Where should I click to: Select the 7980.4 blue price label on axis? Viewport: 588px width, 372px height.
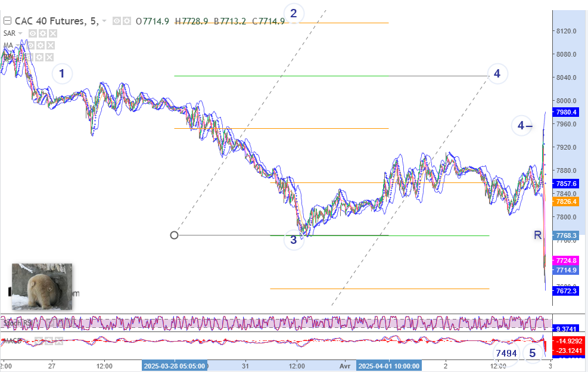(566, 112)
